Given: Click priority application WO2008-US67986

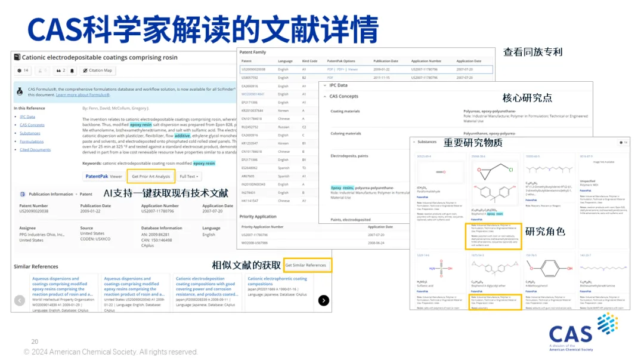Looking at the screenshot, I should pos(254,243).
